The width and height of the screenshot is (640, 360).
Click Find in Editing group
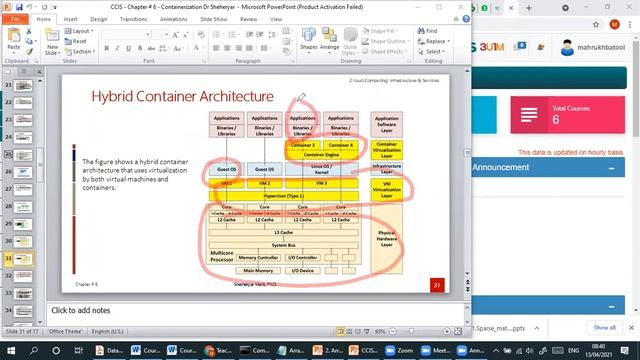[x=427, y=31]
